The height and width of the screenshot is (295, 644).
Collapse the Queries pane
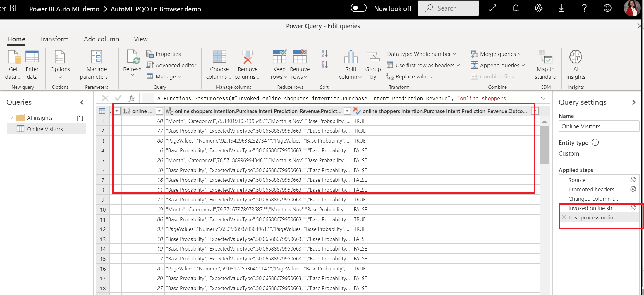pyautogui.click(x=82, y=102)
